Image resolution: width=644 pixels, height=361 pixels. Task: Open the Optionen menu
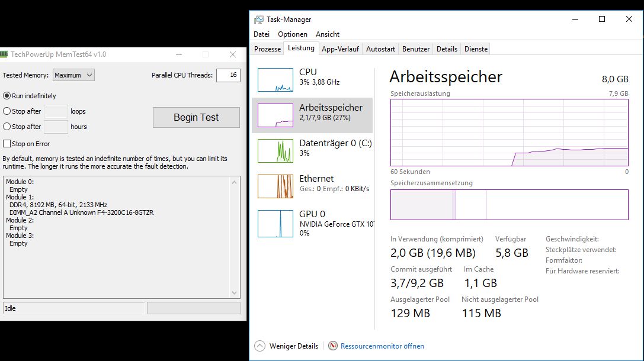293,34
